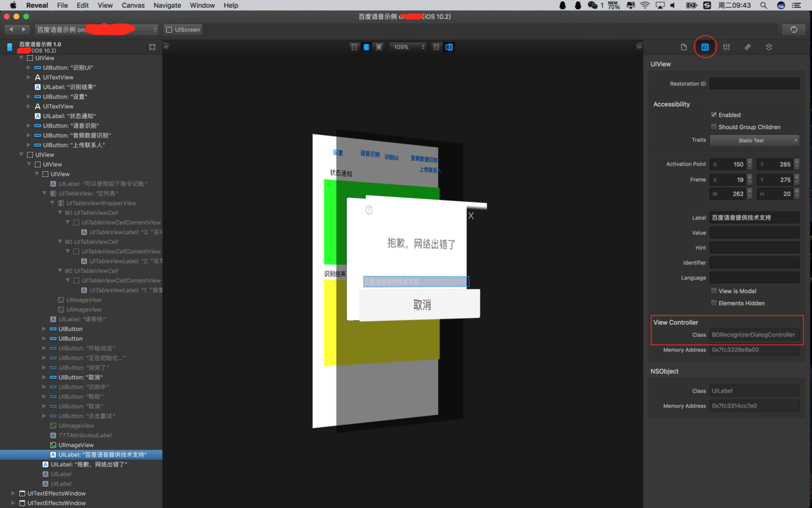Select the TTTAttributedLabel row
Screen dimensions: 812x508
81,435
